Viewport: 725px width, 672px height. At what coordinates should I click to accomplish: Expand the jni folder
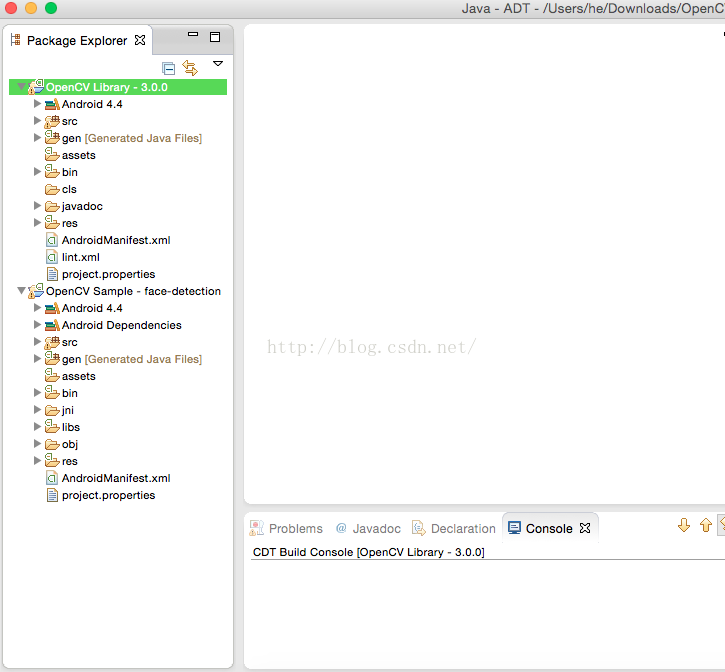[37, 410]
